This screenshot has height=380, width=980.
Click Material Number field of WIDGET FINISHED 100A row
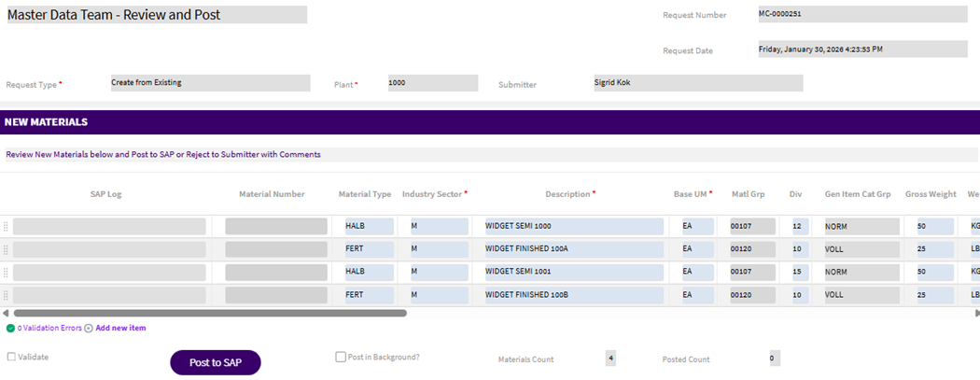276,249
